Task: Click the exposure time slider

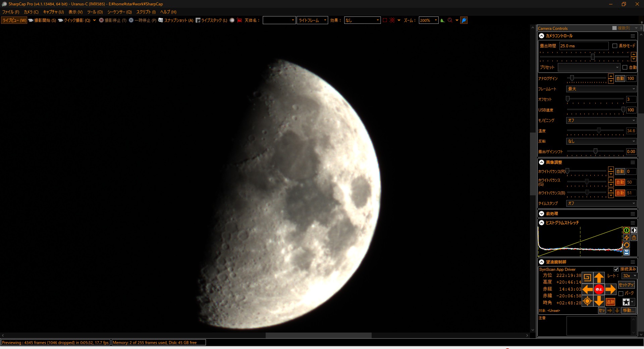Action: (584, 57)
